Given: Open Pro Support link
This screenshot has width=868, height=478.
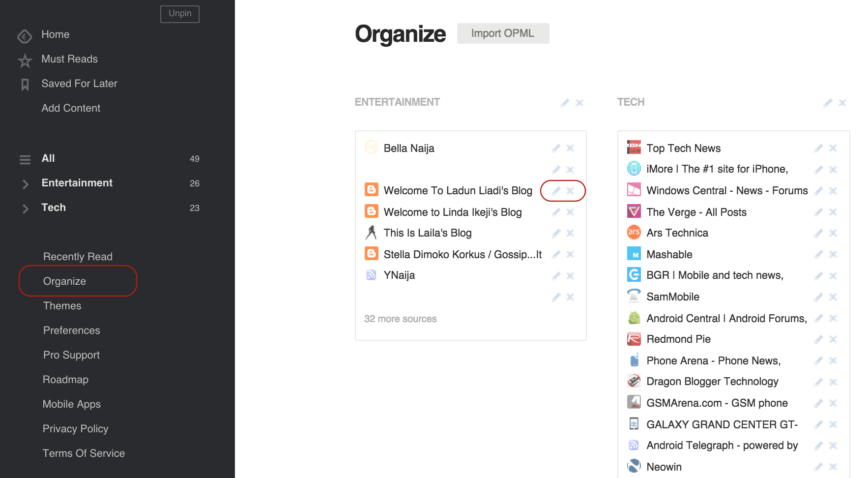Looking at the screenshot, I should [71, 355].
